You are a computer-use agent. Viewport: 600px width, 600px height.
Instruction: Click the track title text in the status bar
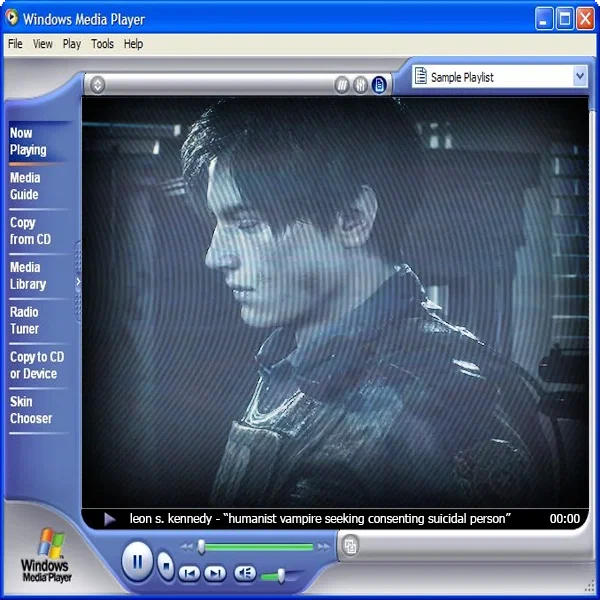pos(320,519)
